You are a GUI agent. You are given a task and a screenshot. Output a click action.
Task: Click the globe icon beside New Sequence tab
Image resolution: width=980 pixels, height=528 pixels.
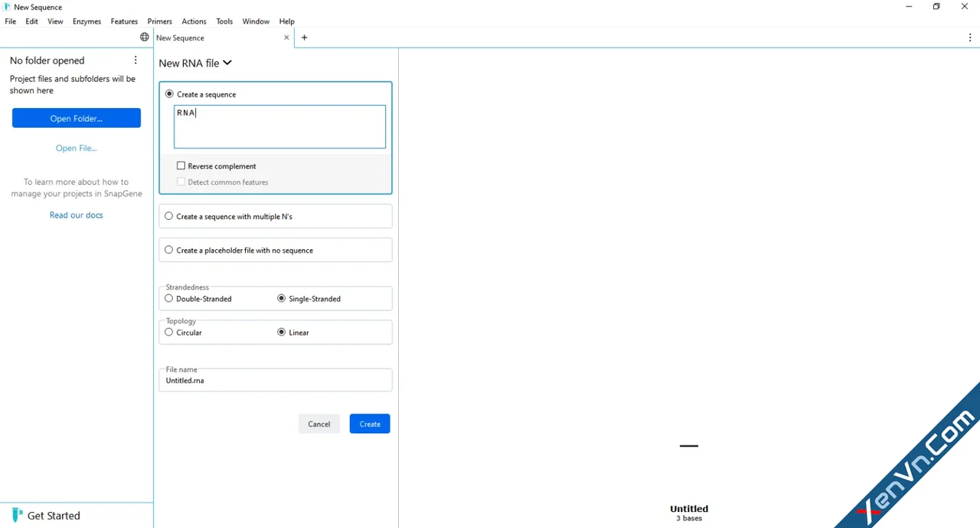pos(145,38)
